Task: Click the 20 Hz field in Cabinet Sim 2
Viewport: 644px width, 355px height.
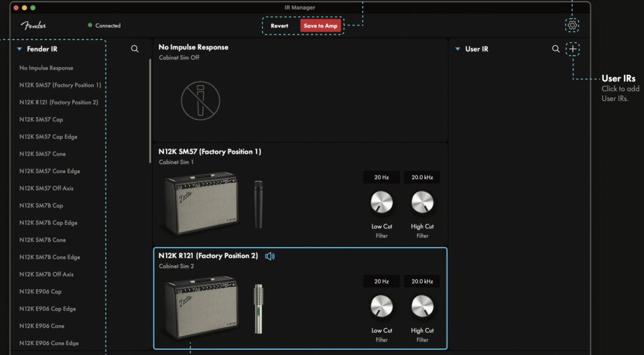Action: point(382,281)
